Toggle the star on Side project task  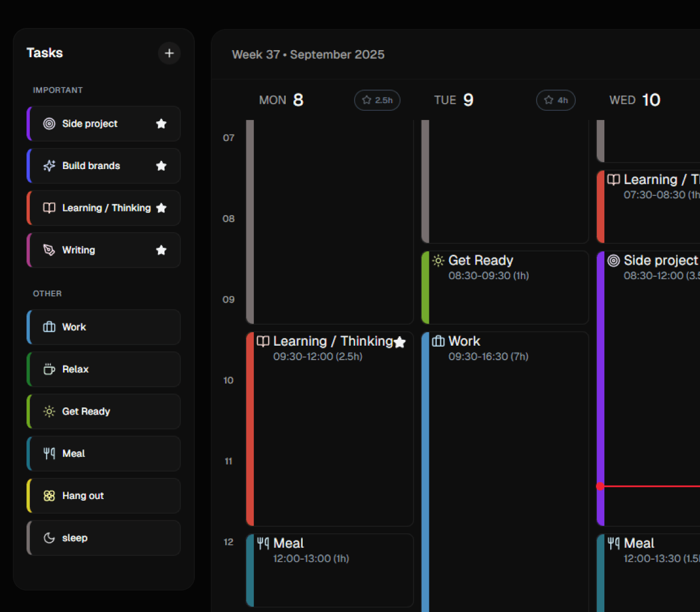161,124
